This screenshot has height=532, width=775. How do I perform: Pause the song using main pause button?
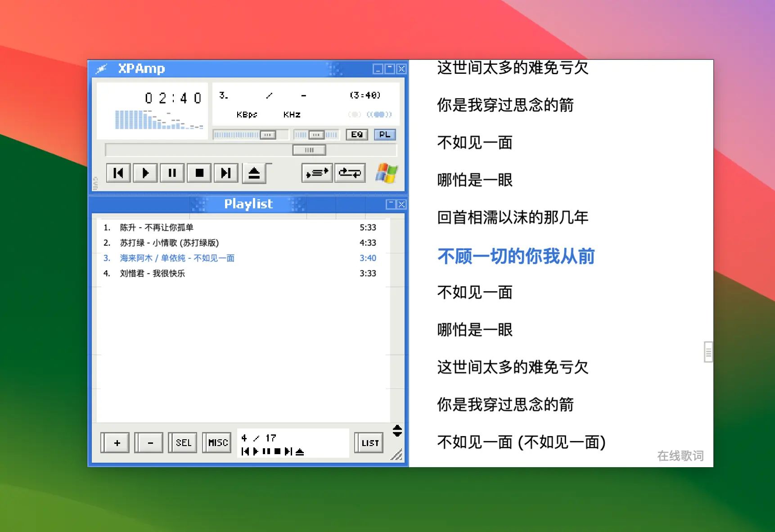[x=172, y=173]
